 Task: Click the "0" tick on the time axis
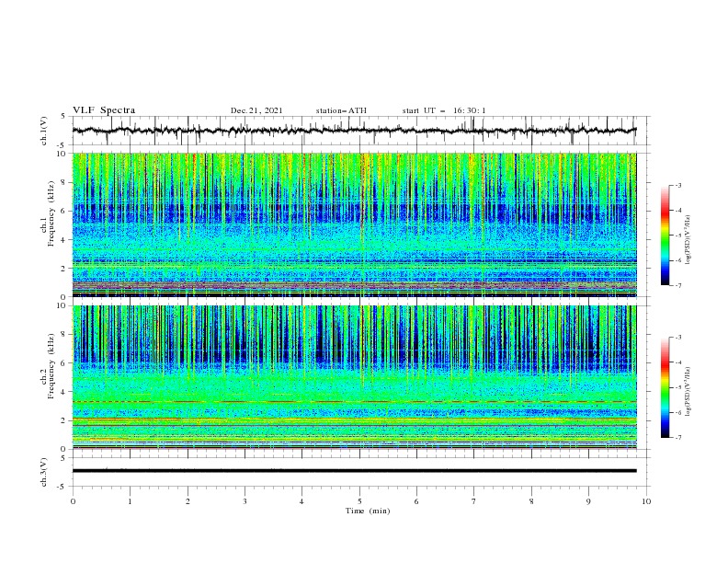click(73, 501)
